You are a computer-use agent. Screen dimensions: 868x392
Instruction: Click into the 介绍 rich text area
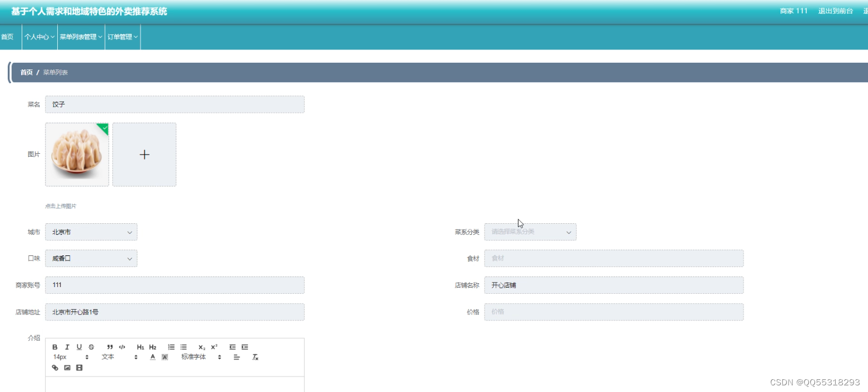pyautogui.click(x=174, y=384)
